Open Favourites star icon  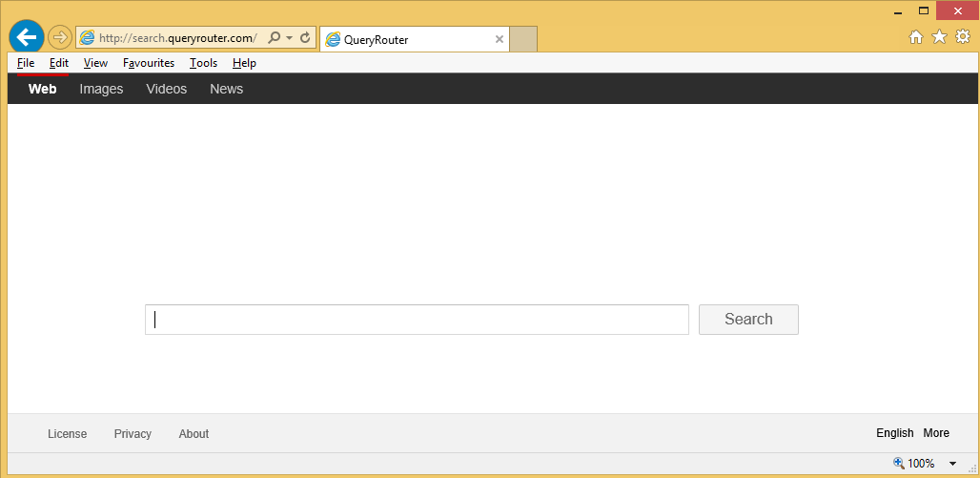tap(939, 37)
